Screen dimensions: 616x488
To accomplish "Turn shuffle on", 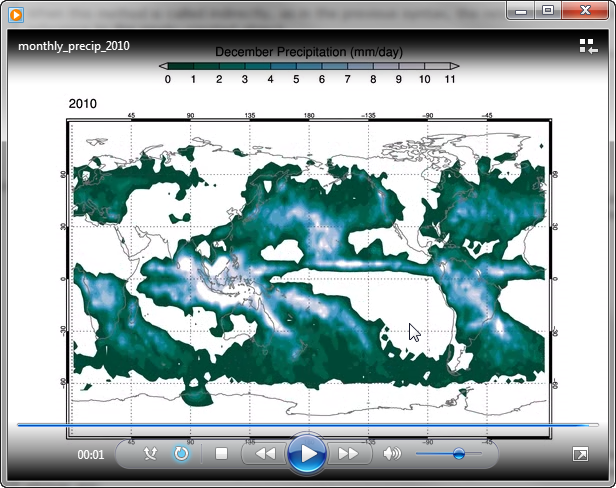I will click(x=151, y=454).
